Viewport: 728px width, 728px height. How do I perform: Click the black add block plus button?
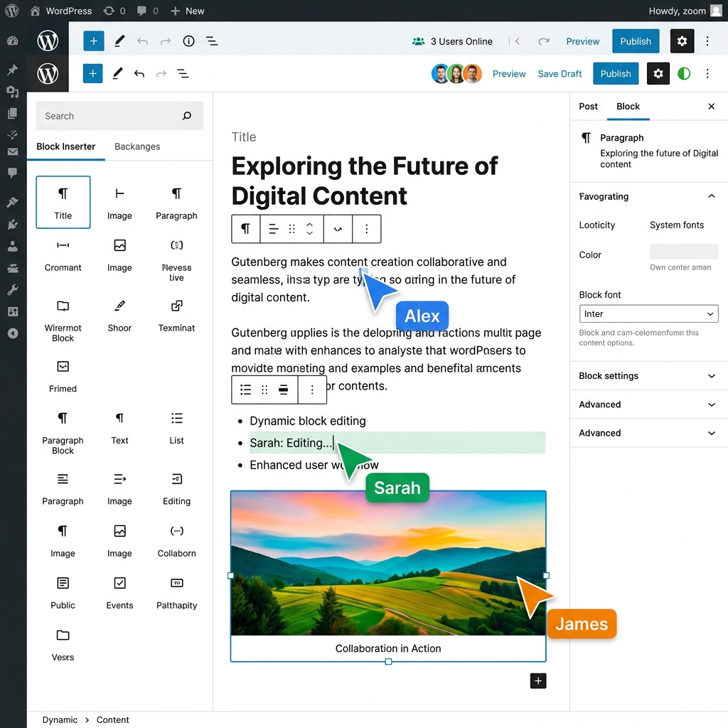coord(538,680)
